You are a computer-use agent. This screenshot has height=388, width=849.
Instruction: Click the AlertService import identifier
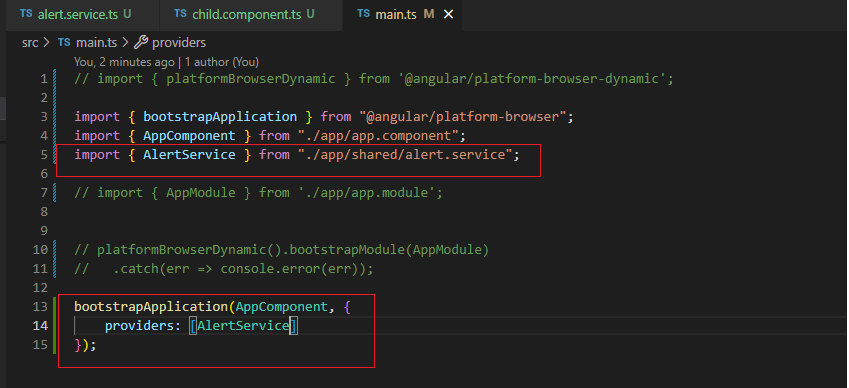tap(189, 155)
